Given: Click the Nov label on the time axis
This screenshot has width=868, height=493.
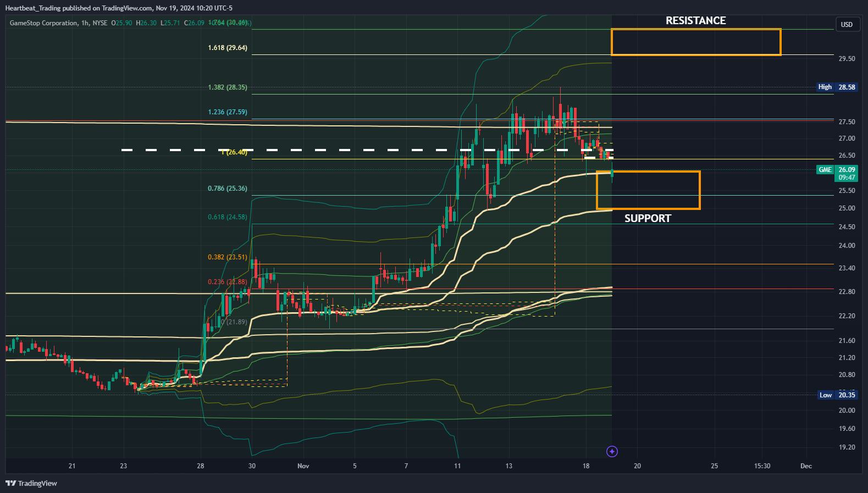Looking at the screenshot, I should coord(303,466).
